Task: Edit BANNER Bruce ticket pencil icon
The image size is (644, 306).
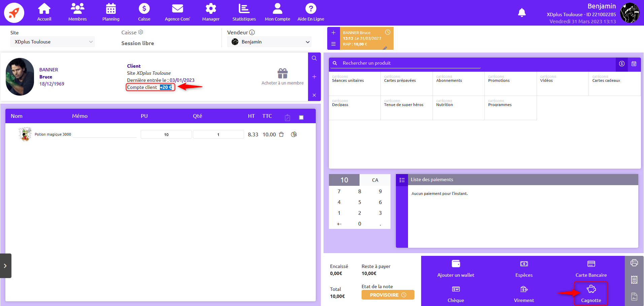Action: click(x=385, y=48)
